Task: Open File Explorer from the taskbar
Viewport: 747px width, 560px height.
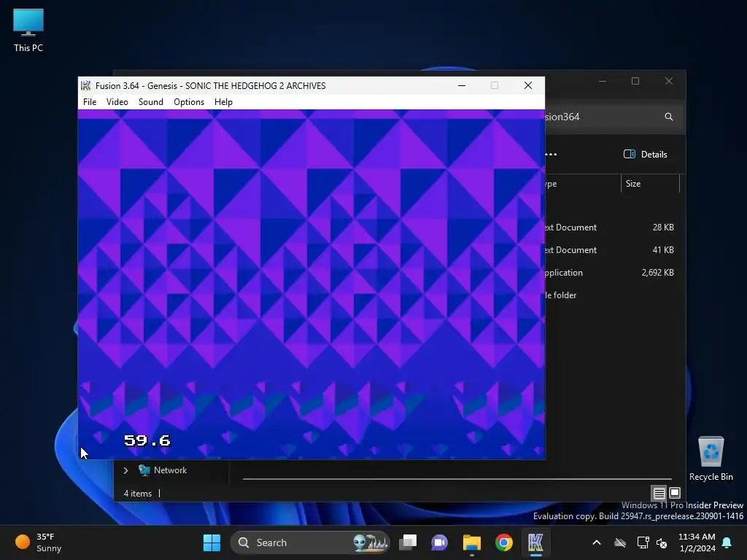Action: coord(472,542)
